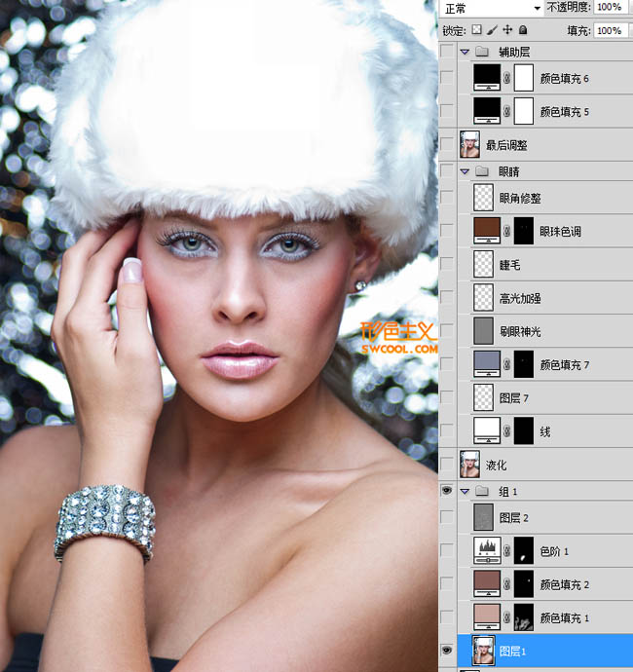
Task: Click the link icon on 眼珠色调 layer
Action: pyautogui.click(x=507, y=231)
